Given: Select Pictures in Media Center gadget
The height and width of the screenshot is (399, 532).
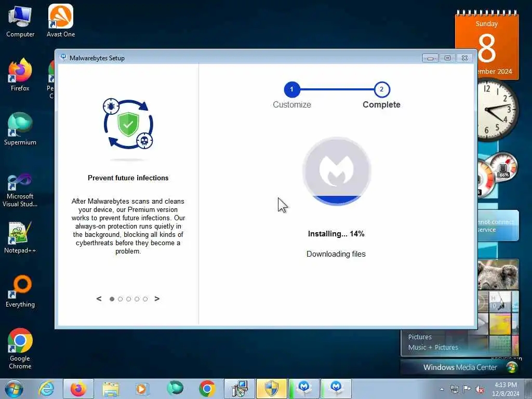Looking at the screenshot, I should click(420, 337).
